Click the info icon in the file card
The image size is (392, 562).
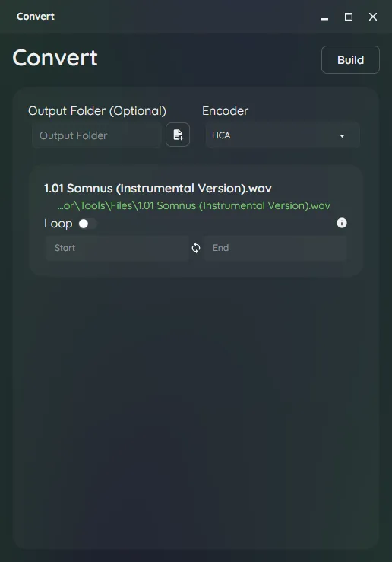point(342,223)
